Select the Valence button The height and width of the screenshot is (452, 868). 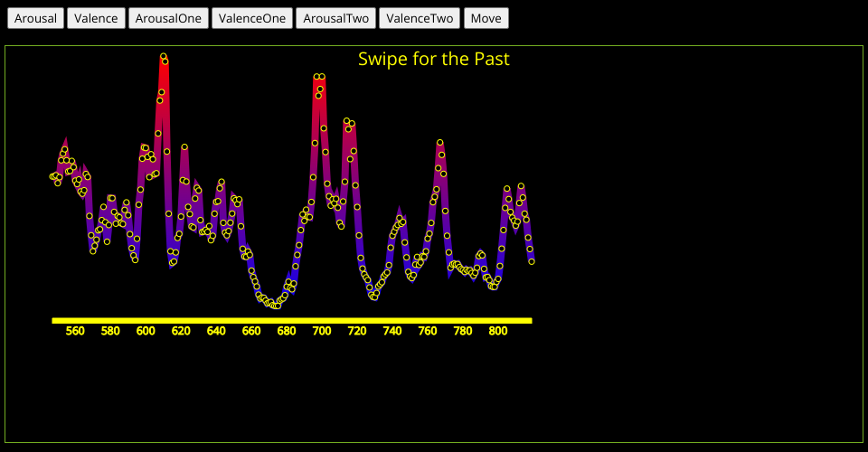pos(96,18)
